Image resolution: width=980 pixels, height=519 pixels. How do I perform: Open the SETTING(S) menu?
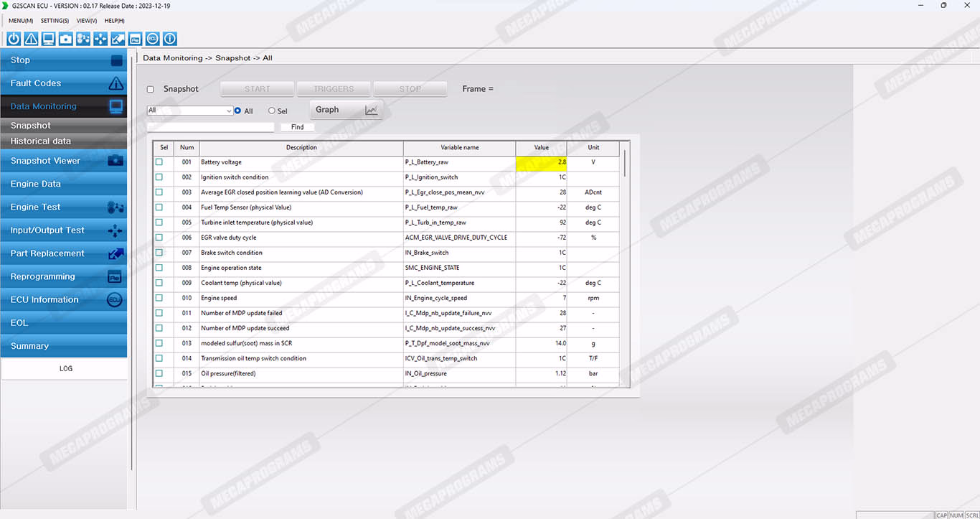tap(55, 21)
